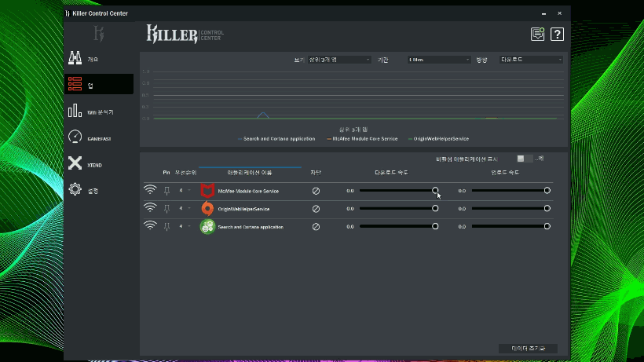The image size is (644, 362).
Task: Click Search and Cortana upload speed slider handle
Action: pos(547,226)
